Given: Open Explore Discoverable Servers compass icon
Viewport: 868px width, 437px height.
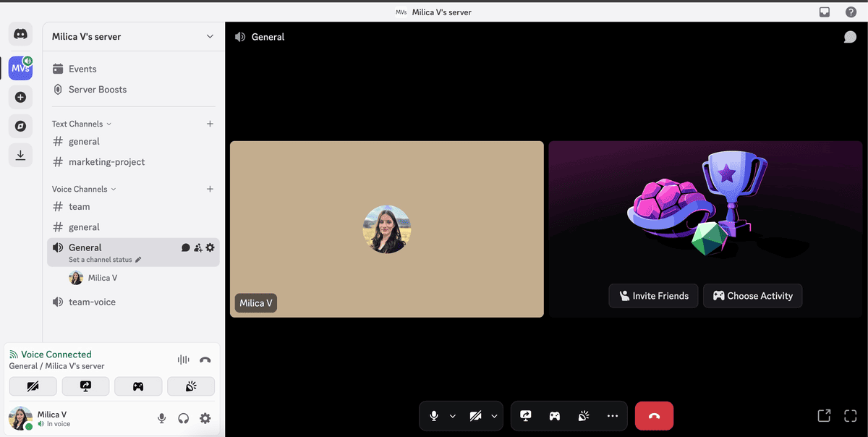Looking at the screenshot, I should click(20, 126).
